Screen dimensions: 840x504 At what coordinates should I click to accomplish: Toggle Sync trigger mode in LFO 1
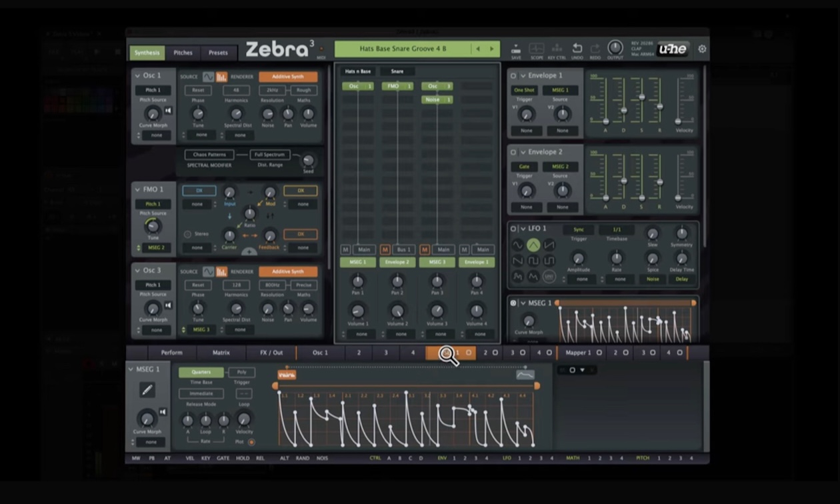[x=577, y=231]
